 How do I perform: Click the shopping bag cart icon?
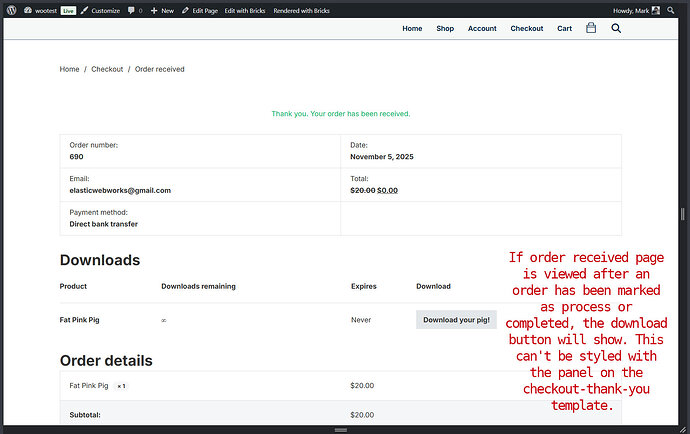(591, 29)
